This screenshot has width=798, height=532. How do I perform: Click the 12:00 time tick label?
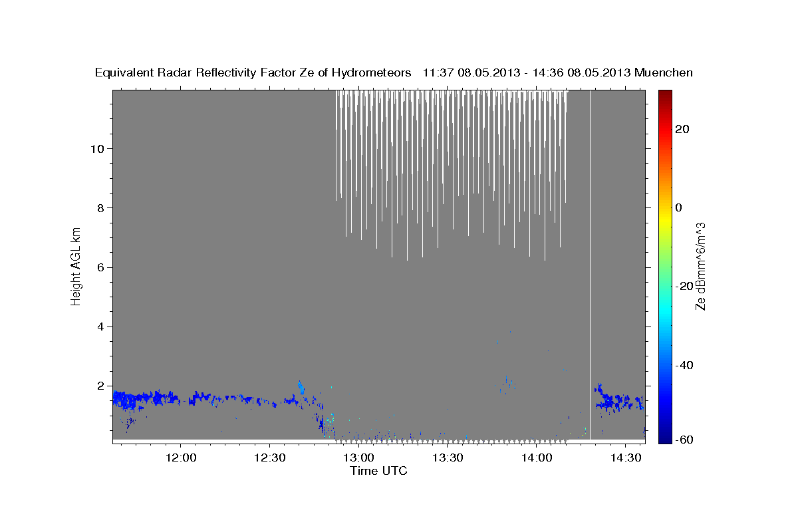[x=180, y=458]
